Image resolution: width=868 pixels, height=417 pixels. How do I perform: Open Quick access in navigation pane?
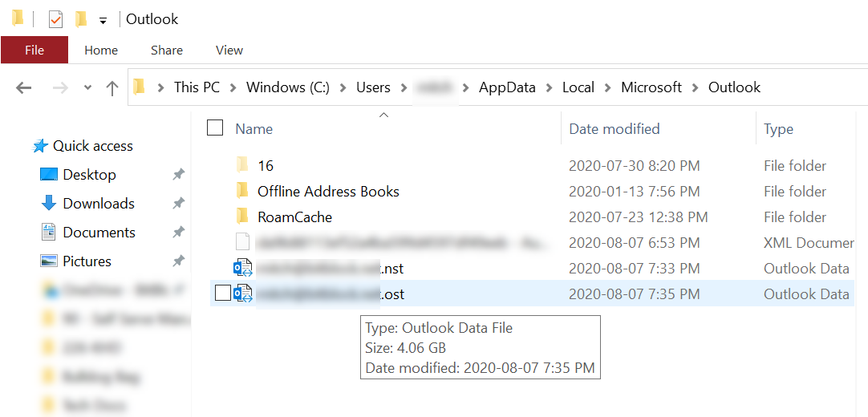[x=92, y=146]
